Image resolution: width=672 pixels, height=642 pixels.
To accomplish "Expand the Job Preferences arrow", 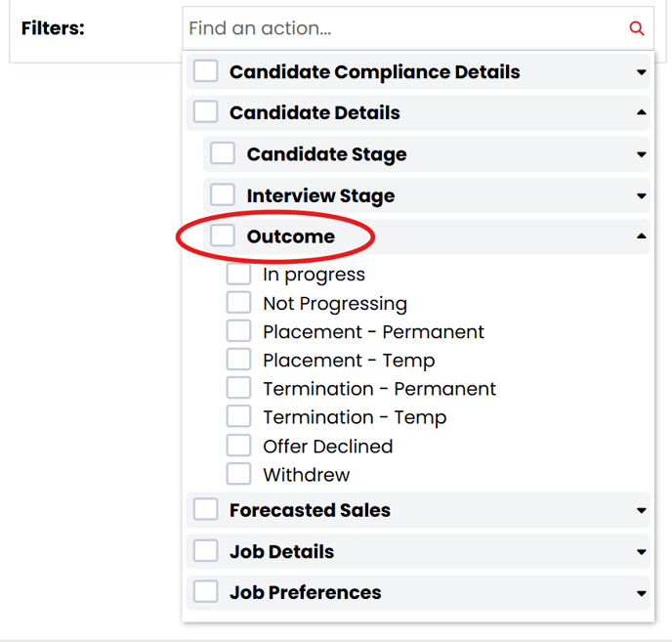I will click(641, 593).
